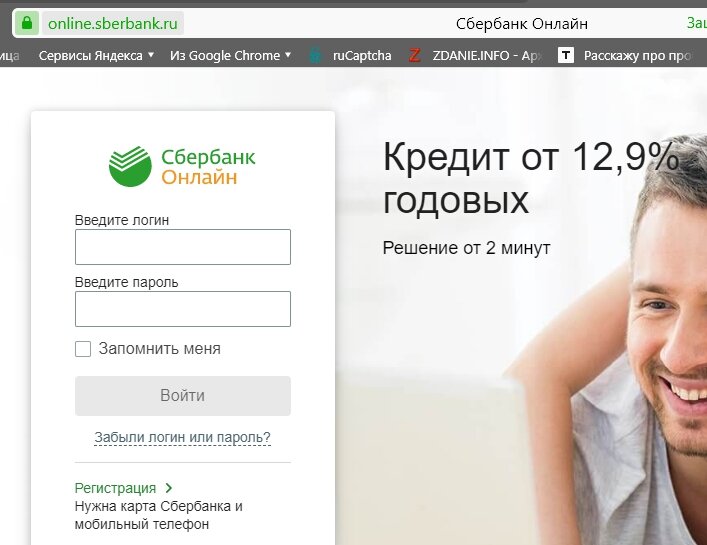The width and height of the screenshot is (707, 545).
Task: Open the Регистрация link
Action: click(115, 488)
